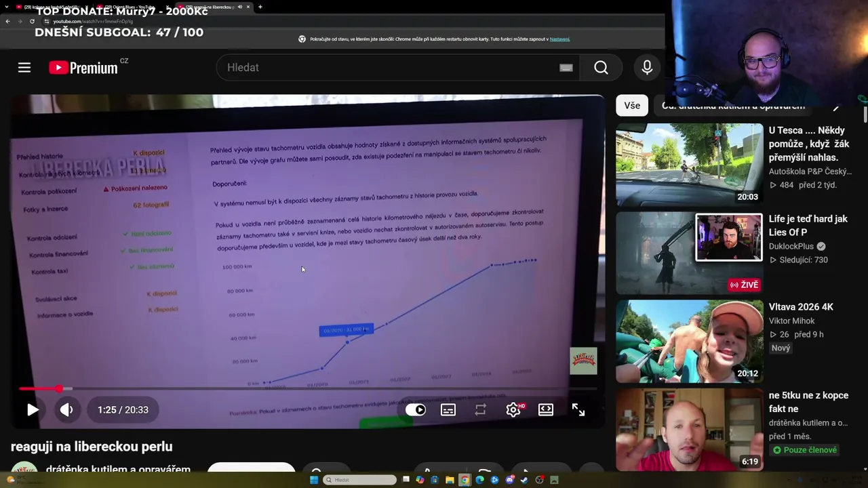Select the drátěnka kutilem filter chip
The image size is (868, 488).
click(734, 106)
